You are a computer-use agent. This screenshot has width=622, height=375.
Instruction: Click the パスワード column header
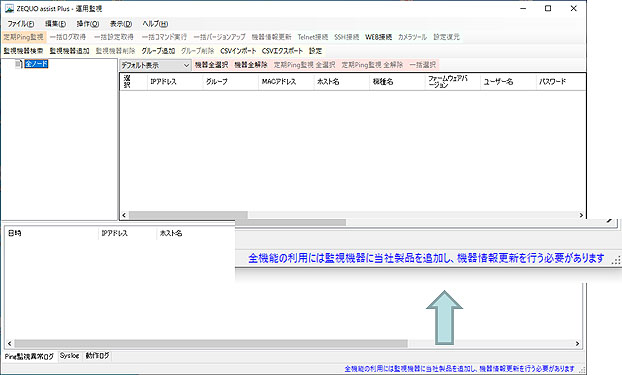[561, 82]
